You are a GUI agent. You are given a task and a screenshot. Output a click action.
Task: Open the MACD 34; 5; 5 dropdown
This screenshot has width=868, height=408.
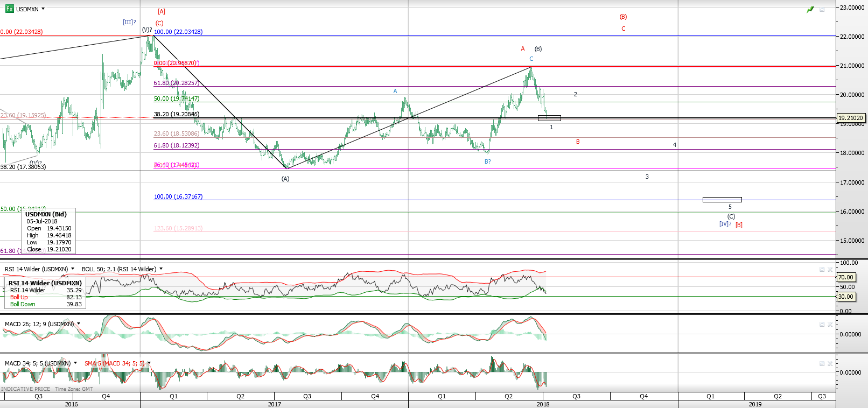click(x=75, y=363)
